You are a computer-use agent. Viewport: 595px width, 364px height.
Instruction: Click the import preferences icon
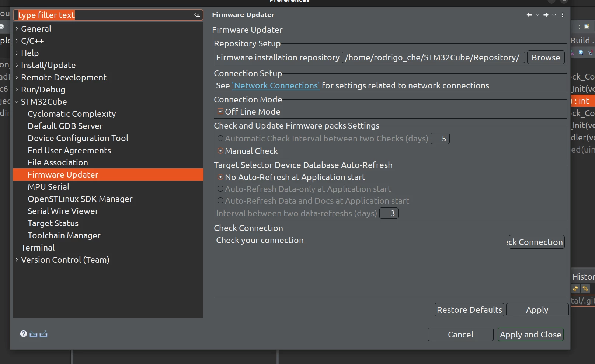point(34,334)
